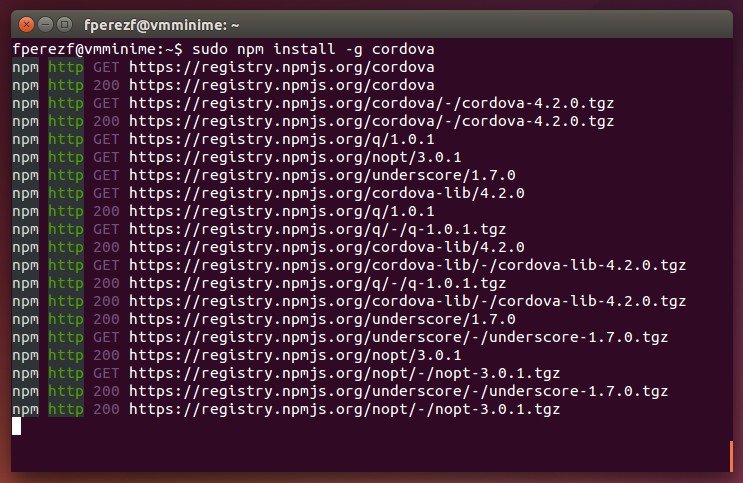Click the GET cordova-lib/4.2.0 line
The width and height of the screenshot is (743, 483).
[x=268, y=193]
